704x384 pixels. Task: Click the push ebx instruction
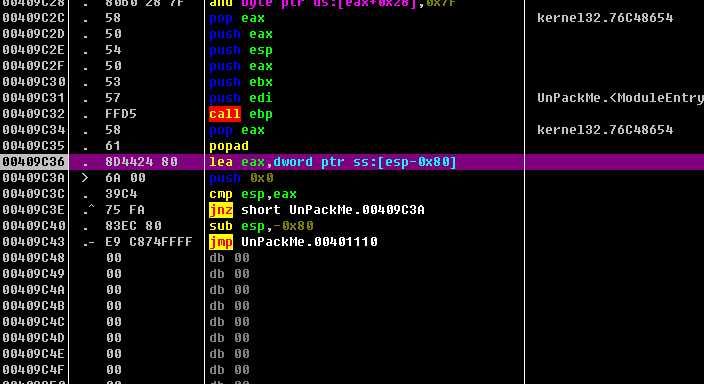click(x=241, y=82)
